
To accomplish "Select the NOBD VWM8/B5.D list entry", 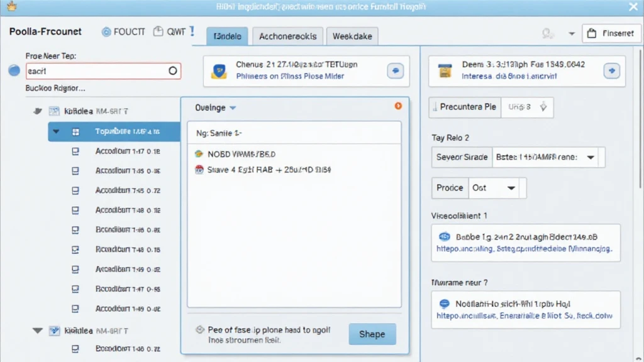I will [x=241, y=155].
